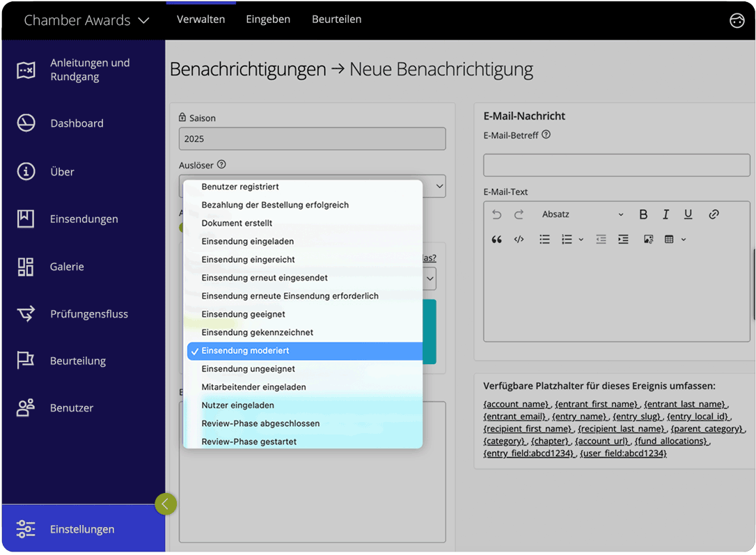The width and height of the screenshot is (756, 555).
Task: Insert a link in the email text
Action: pyautogui.click(x=714, y=214)
